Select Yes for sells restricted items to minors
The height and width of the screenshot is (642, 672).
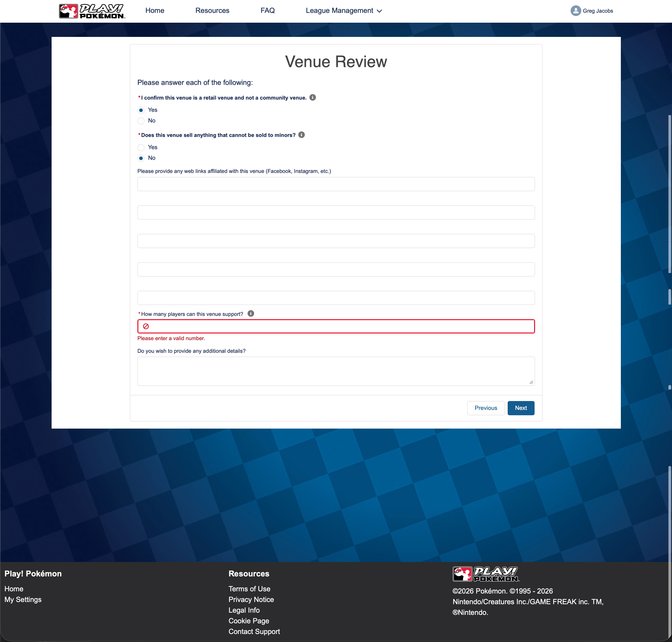pyautogui.click(x=141, y=148)
